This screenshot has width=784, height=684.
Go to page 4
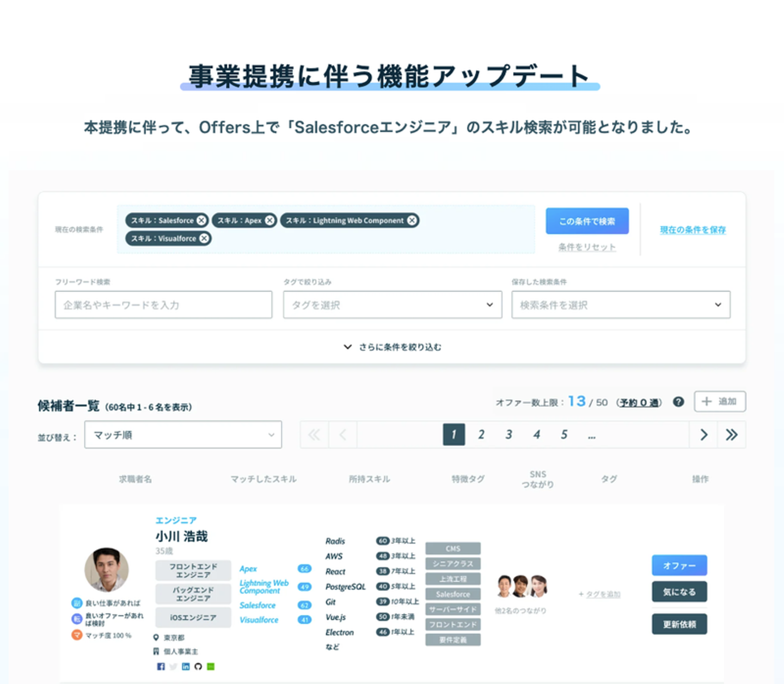[x=537, y=435]
